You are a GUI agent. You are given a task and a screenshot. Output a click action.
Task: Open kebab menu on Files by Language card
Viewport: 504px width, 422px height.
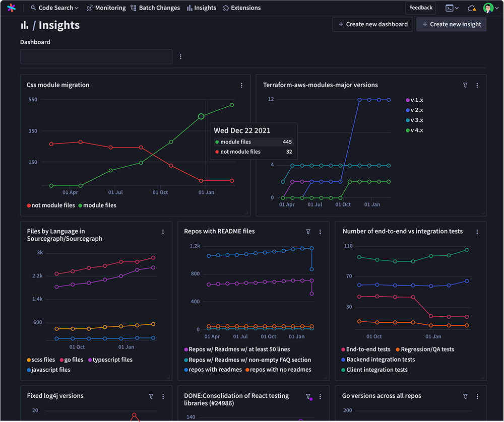click(163, 232)
